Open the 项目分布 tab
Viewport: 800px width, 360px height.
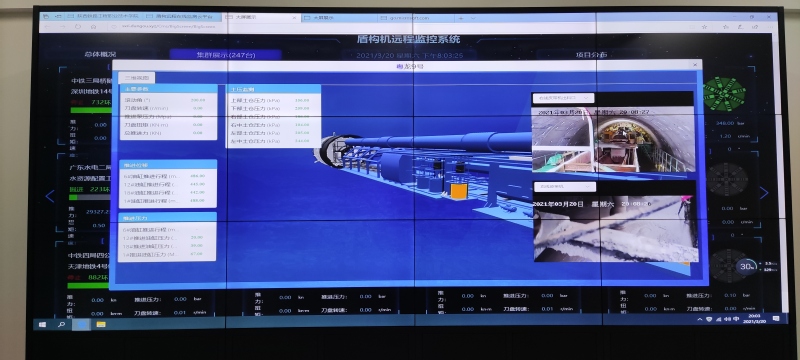[x=591, y=55]
